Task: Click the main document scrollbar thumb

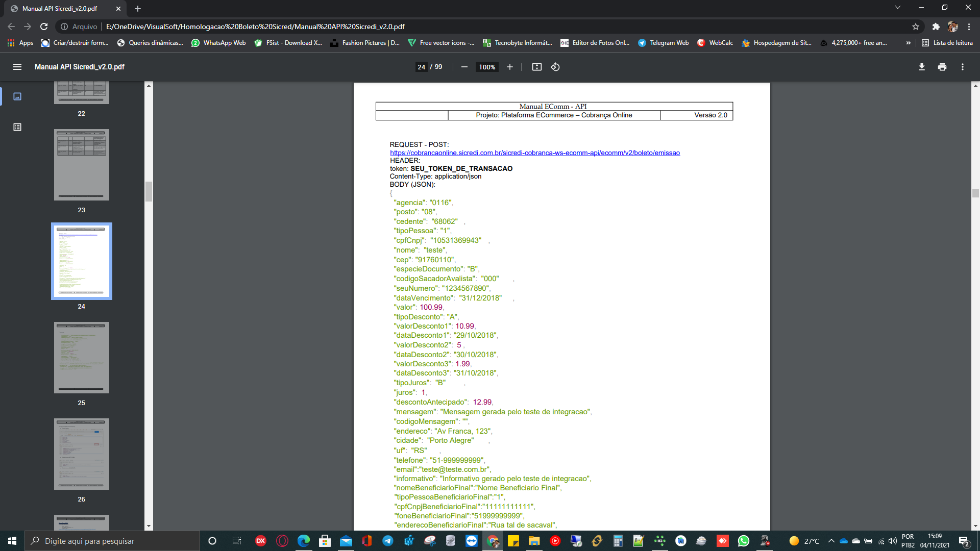Action: (975, 193)
